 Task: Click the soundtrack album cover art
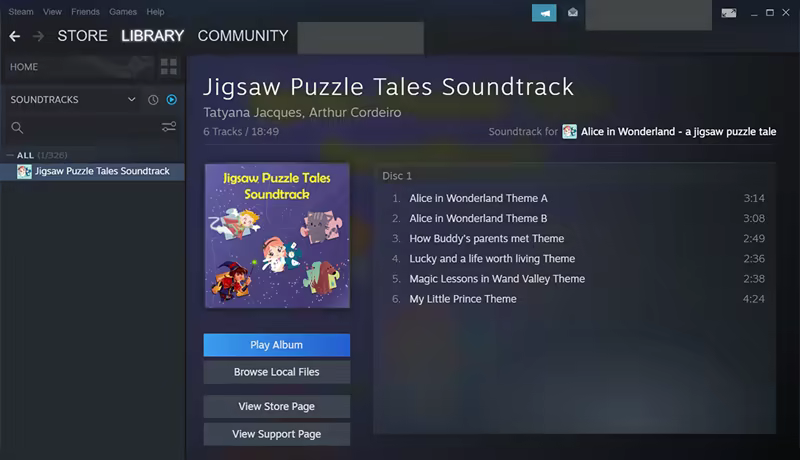point(277,236)
